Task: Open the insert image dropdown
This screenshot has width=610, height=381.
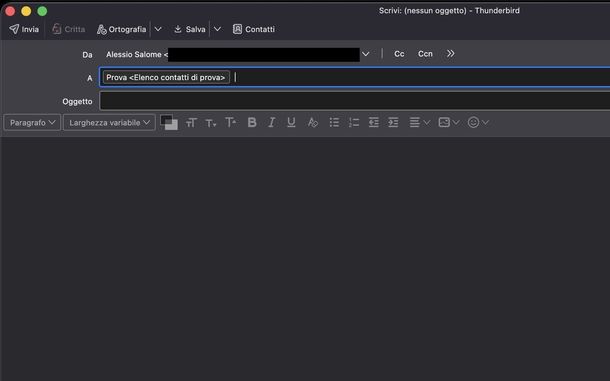Action: 449,123
